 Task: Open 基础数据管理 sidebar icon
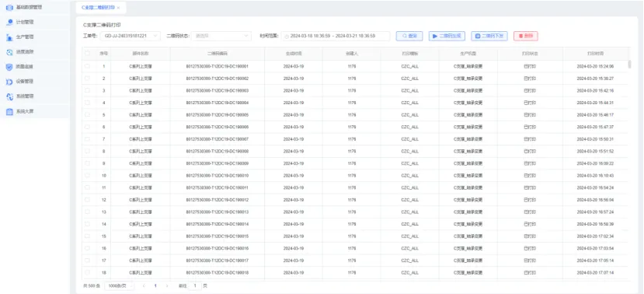(x=9, y=8)
